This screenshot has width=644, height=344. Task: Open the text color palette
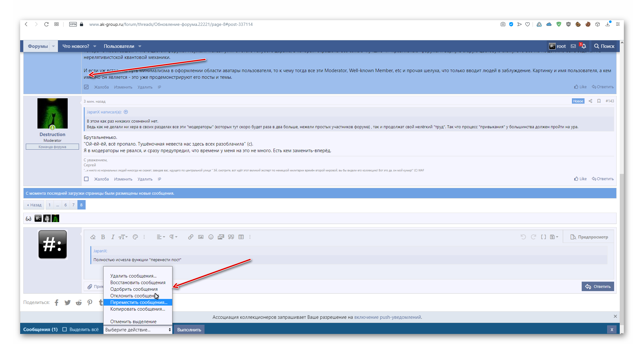click(x=135, y=237)
